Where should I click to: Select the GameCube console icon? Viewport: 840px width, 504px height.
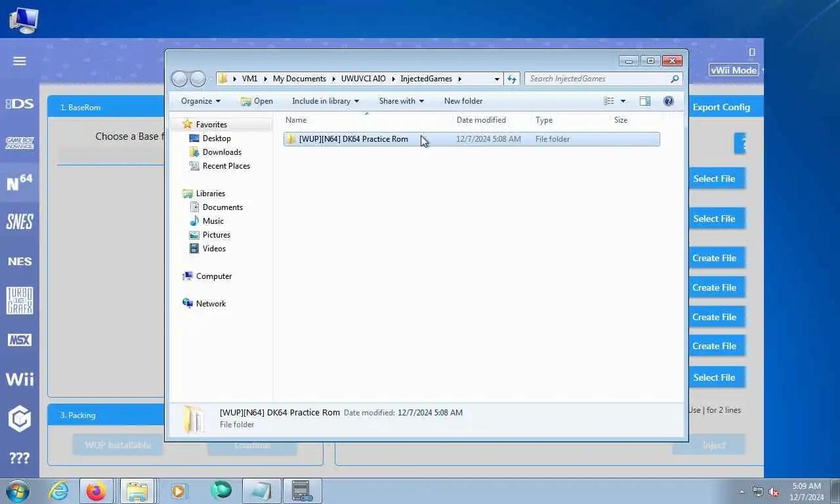(x=20, y=419)
